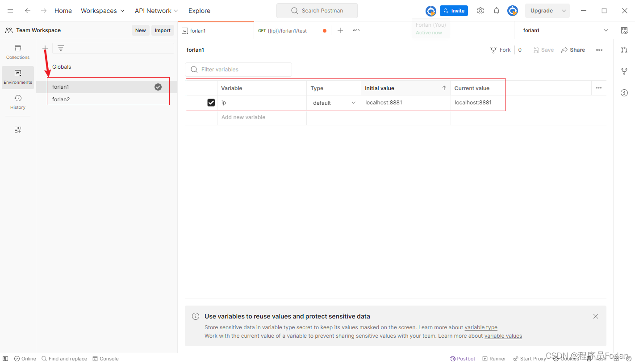The height and width of the screenshot is (364, 635).
Task: Open Postbot
Action: pyautogui.click(x=463, y=359)
